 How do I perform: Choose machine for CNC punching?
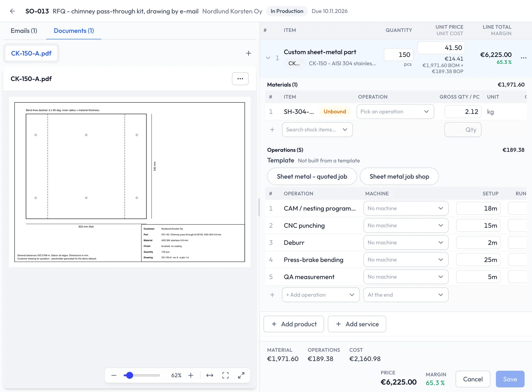tap(406, 225)
